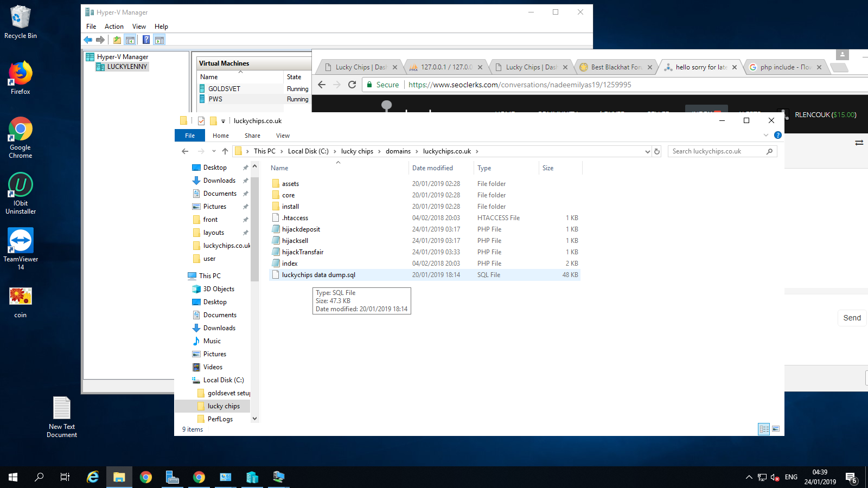This screenshot has width=868, height=488.
Task: Expand the File Explorer ribbon chevron
Action: 766,135
